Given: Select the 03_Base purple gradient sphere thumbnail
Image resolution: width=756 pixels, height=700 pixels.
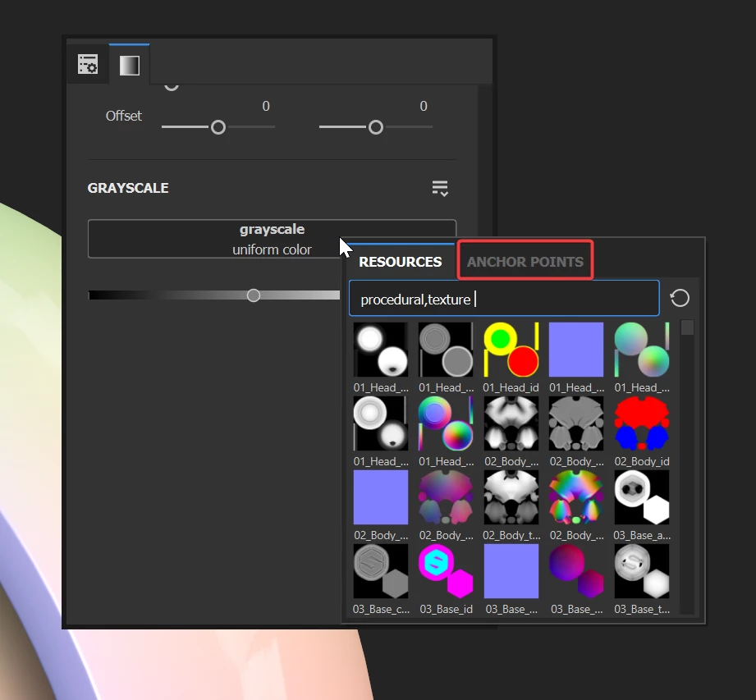Looking at the screenshot, I should (576, 571).
